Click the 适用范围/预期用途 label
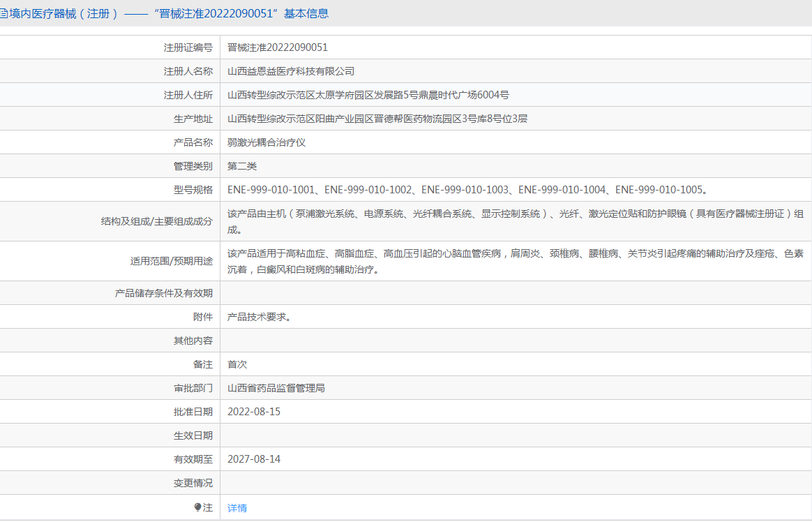The image size is (812, 522). [x=172, y=261]
